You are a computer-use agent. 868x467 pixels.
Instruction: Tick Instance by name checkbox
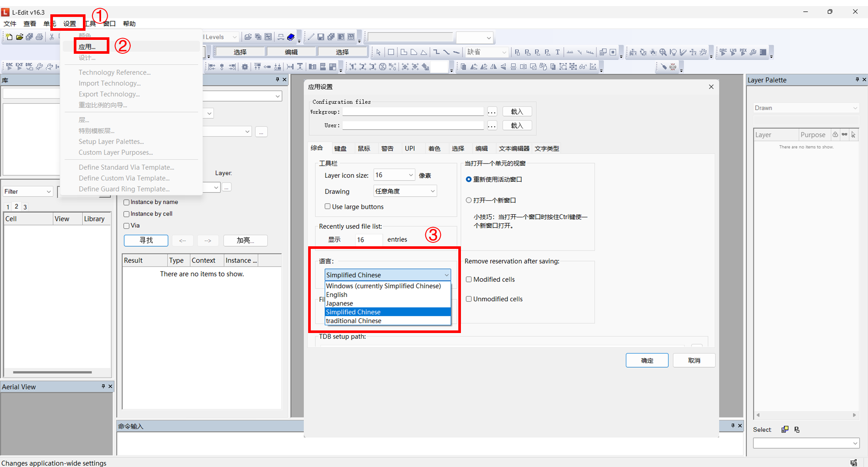tap(127, 202)
